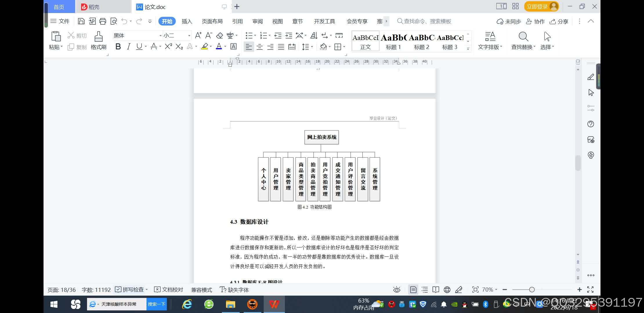644x313 pixels.
Task: Open the 文件 menu
Action: pyautogui.click(x=60, y=21)
